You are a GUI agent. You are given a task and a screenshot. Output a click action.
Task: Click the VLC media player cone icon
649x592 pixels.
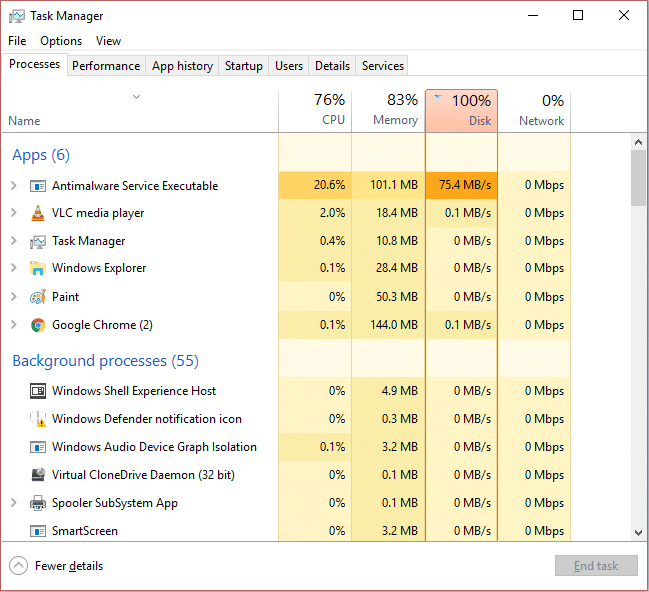(38, 213)
